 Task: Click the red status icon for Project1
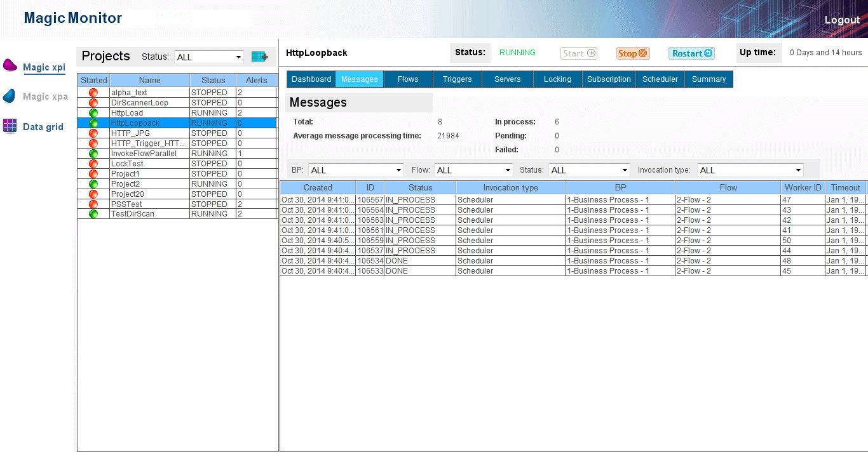click(93, 174)
